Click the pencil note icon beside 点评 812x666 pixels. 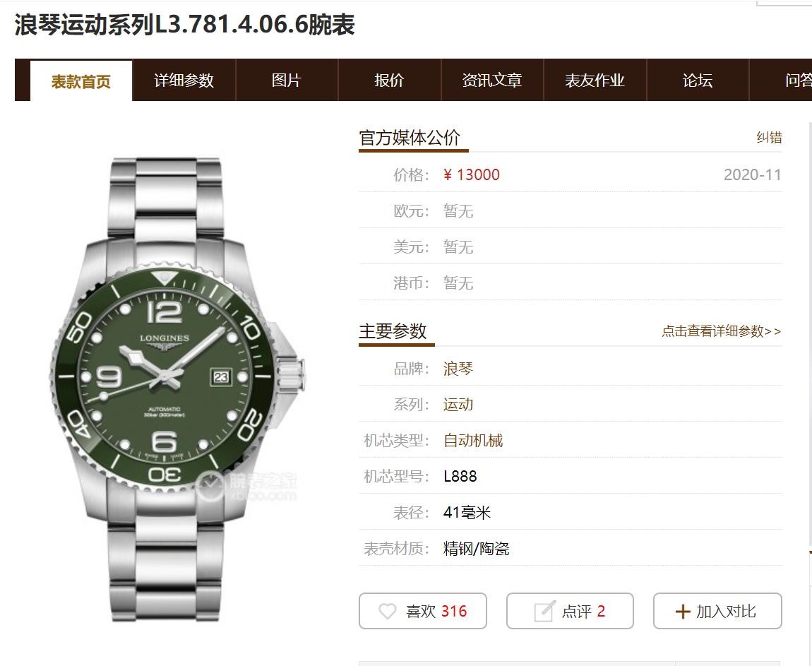[544, 611]
